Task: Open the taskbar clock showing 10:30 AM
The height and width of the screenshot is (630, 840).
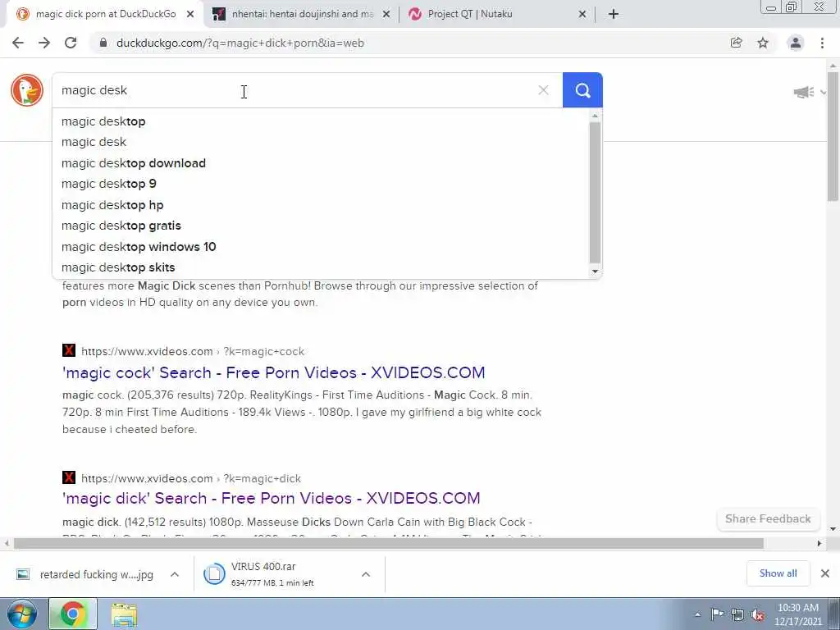Action: [x=797, y=614]
